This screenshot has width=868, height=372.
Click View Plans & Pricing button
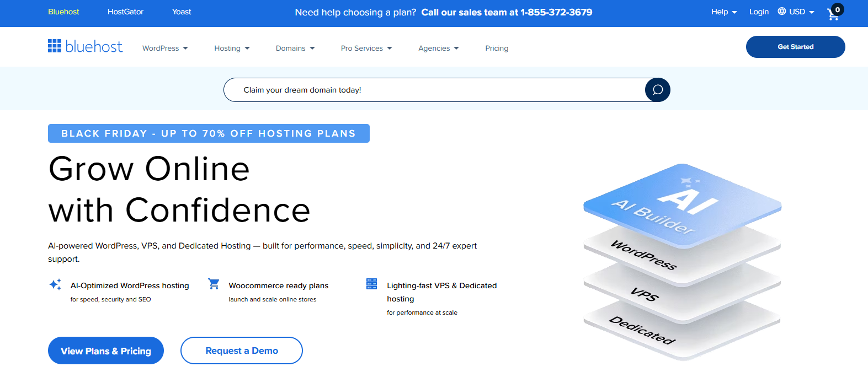coord(106,351)
